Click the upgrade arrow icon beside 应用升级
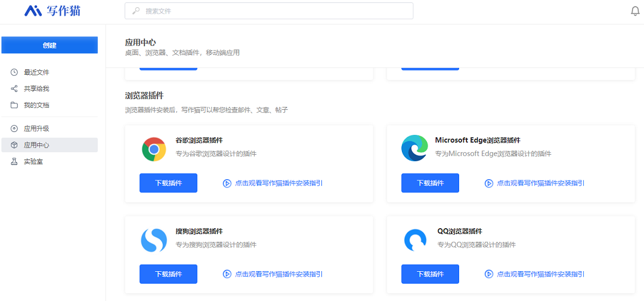The width and height of the screenshot is (644, 301). [14, 129]
